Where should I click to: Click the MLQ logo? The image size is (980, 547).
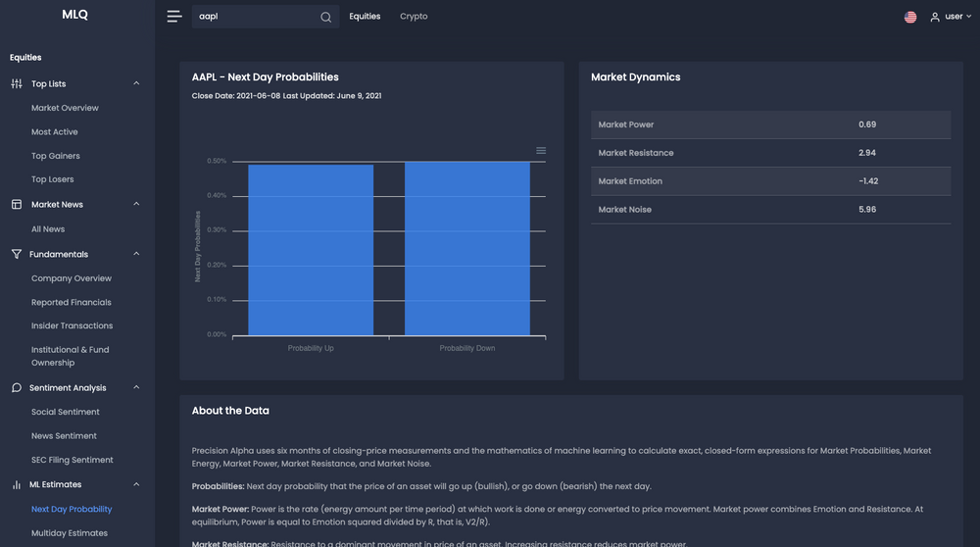click(x=75, y=15)
